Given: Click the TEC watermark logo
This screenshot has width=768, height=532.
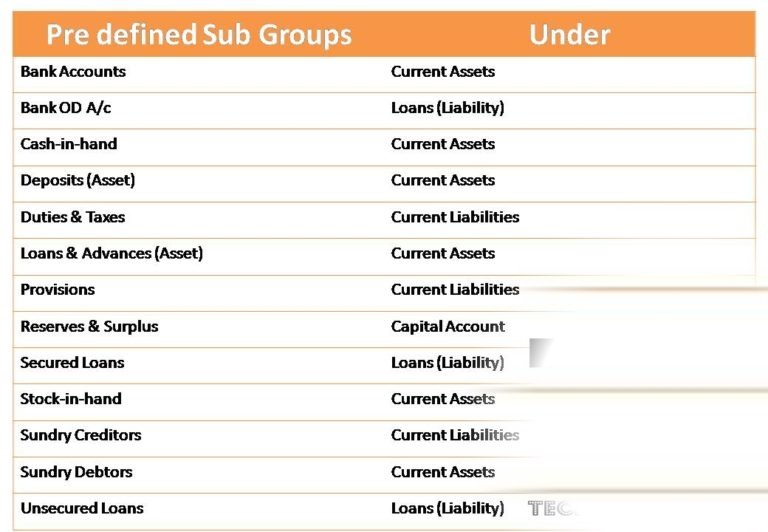Looking at the screenshot, I should coord(550,508).
